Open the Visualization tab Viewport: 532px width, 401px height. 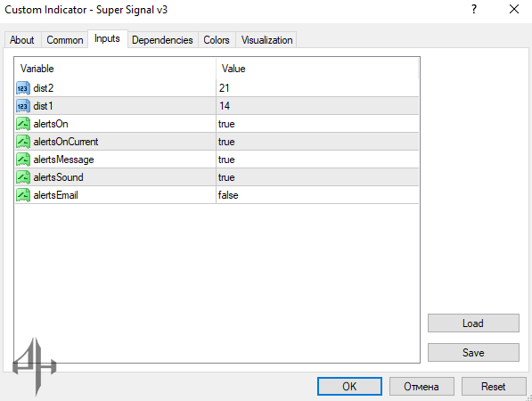coord(266,40)
